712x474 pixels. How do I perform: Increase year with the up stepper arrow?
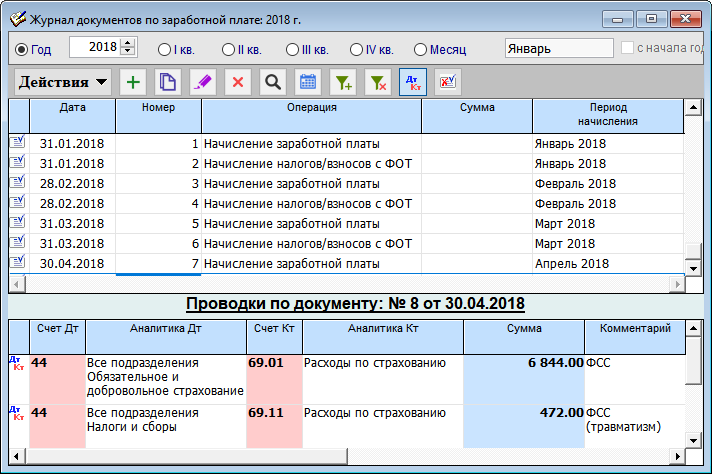128,43
